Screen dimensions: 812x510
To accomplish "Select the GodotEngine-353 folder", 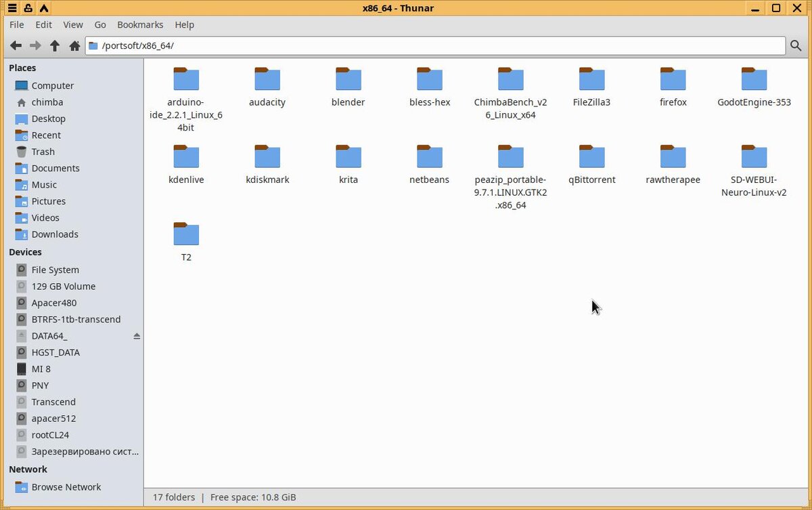I will pyautogui.click(x=754, y=87).
